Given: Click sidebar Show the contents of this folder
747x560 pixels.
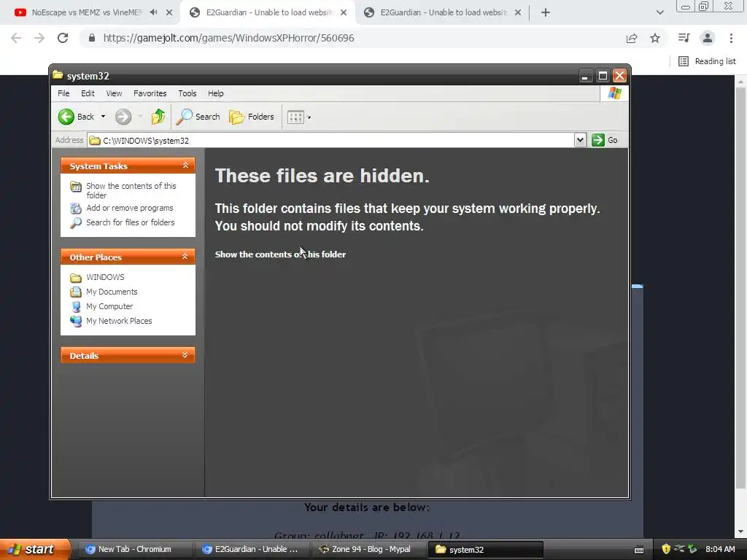Looking at the screenshot, I should 131,190.
